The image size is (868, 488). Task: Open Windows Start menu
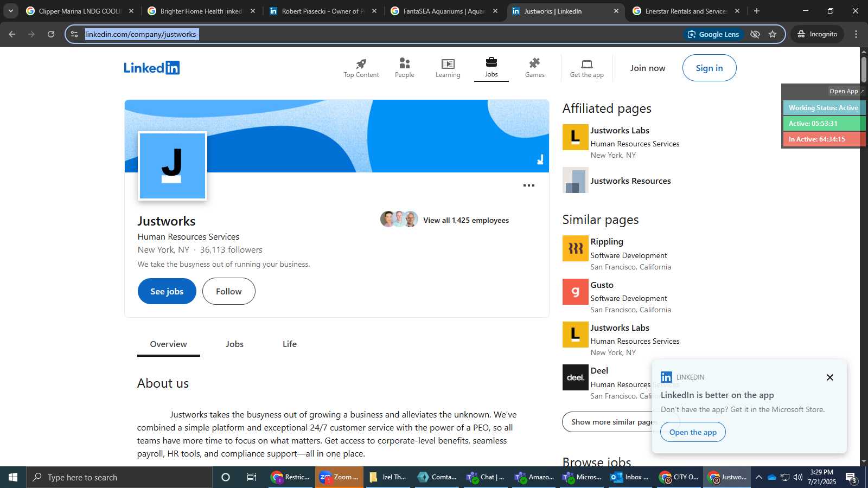click(x=13, y=477)
